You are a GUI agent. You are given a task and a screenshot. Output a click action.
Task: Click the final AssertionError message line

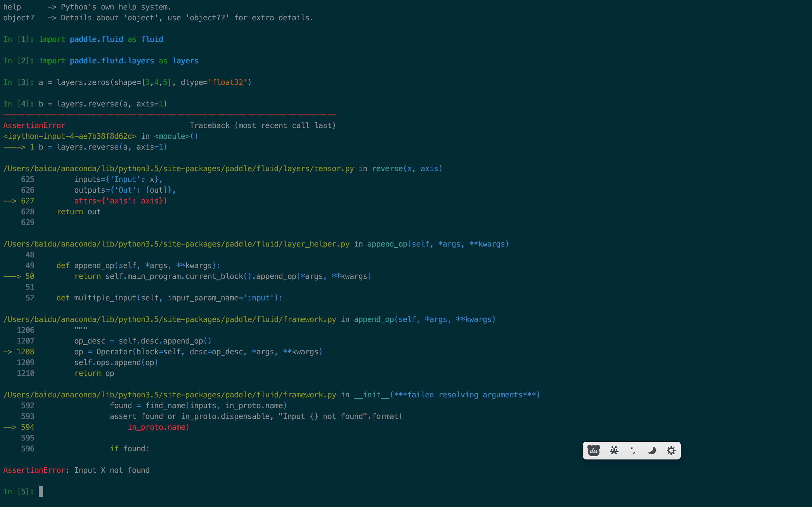pos(76,470)
